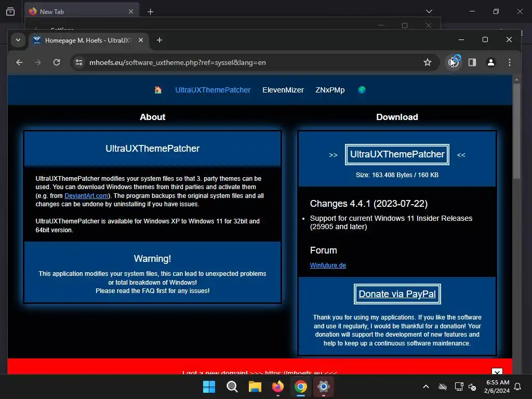Open the Windows Start menu

(209, 387)
